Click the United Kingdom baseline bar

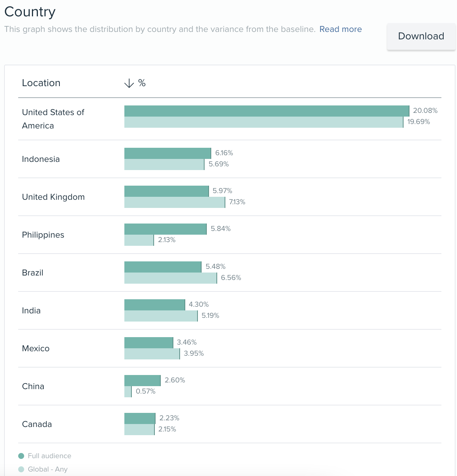pos(174,202)
